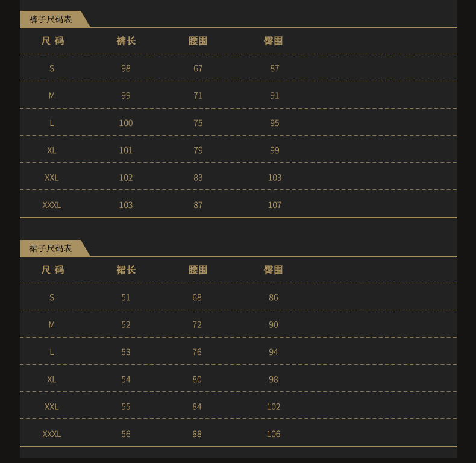Select the 裤长 column header
The image size is (476, 463).
point(126,41)
